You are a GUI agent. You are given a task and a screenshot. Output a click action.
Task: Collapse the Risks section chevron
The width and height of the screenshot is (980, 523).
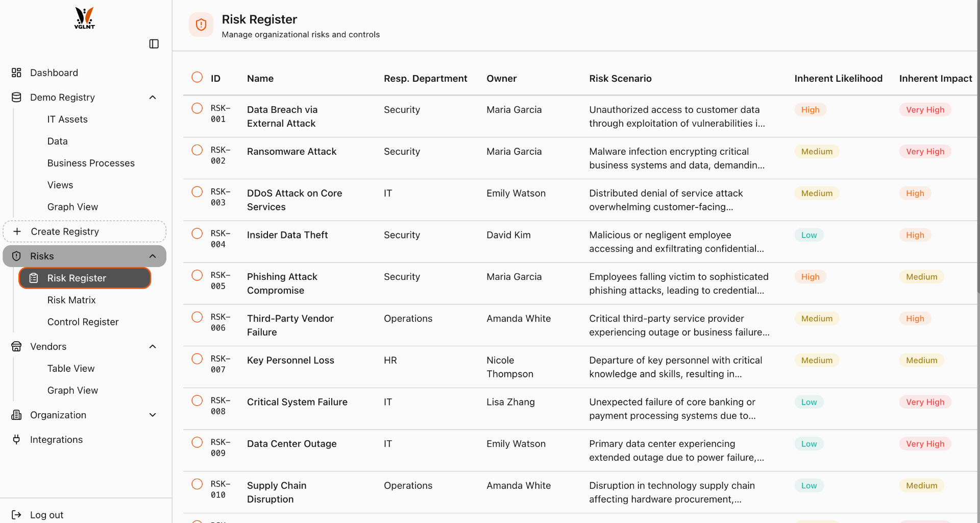(152, 256)
